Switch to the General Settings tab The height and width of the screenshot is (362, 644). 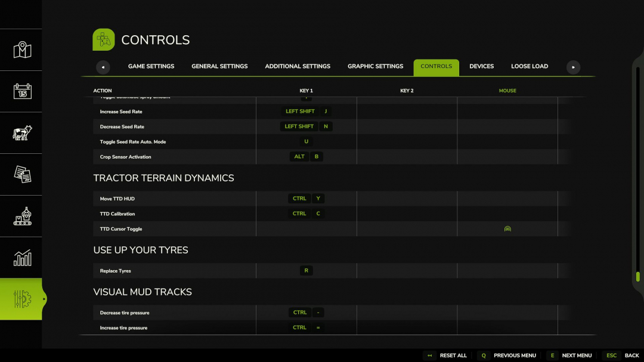219,66
